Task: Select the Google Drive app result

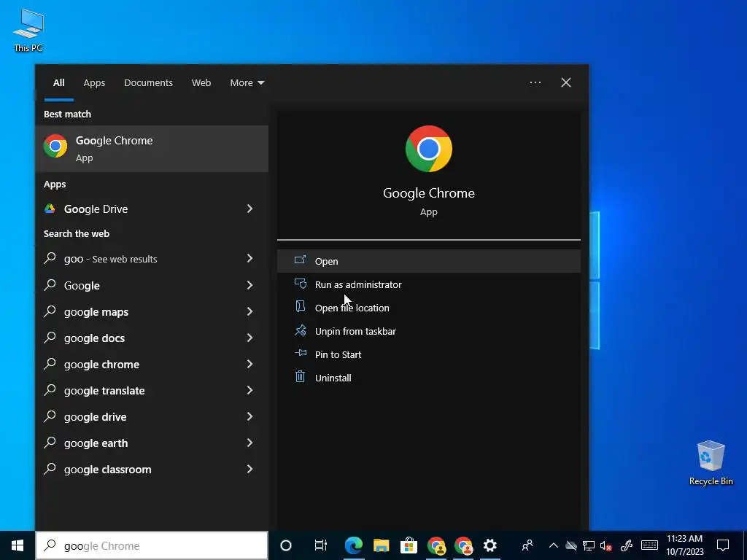Action: [x=152, y=209]
